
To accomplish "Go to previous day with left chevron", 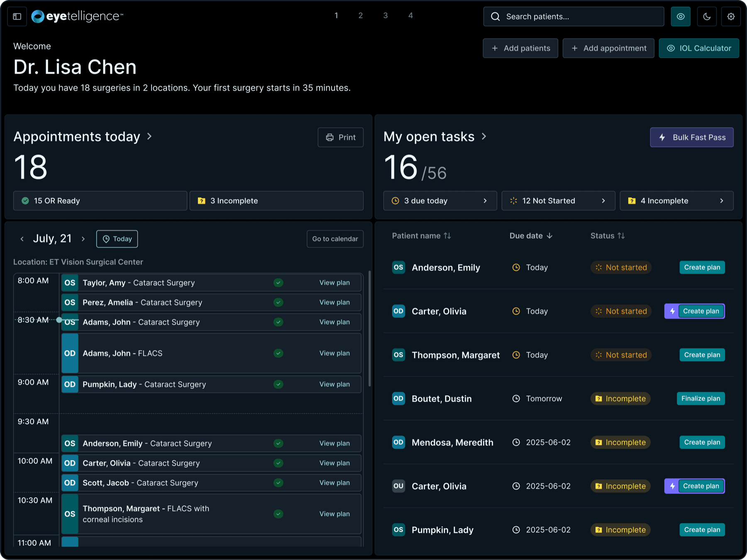I will pos(22,239).
